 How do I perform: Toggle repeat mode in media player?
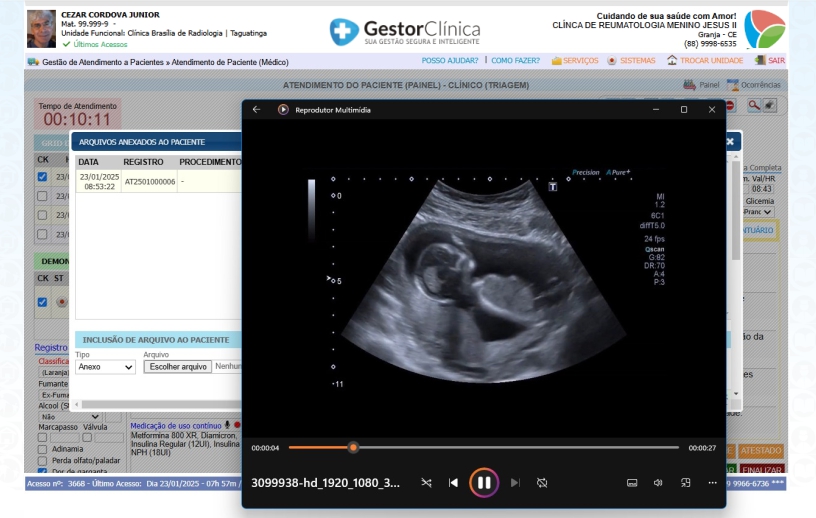542,482
